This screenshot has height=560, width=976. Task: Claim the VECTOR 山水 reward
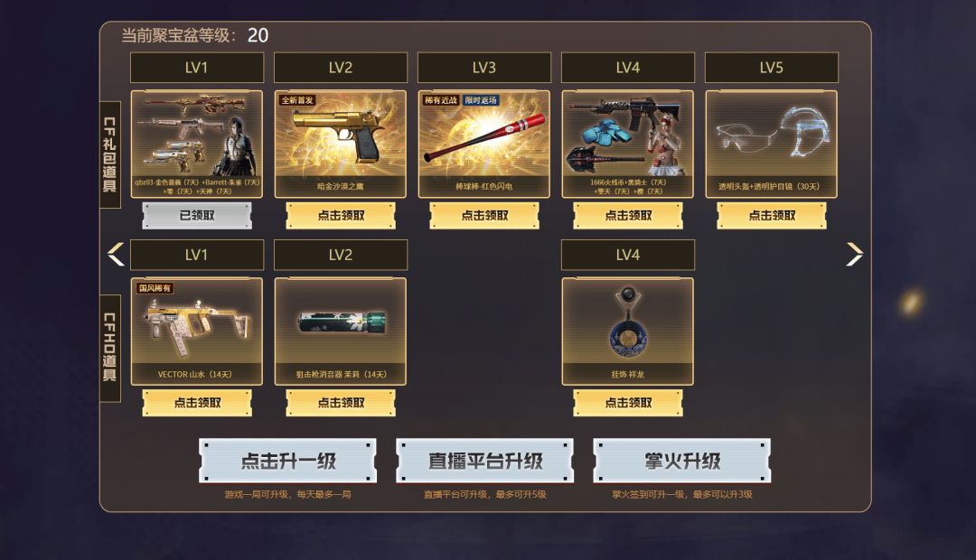click(x=197, y=403)
